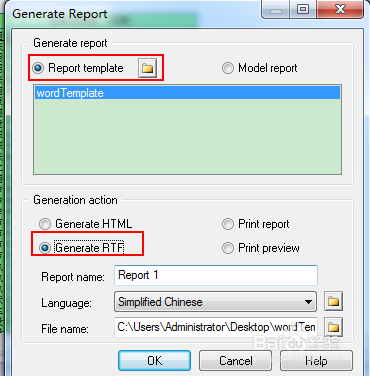
Task: Select the Model report radio button
Action: click(x=228, y=68)
